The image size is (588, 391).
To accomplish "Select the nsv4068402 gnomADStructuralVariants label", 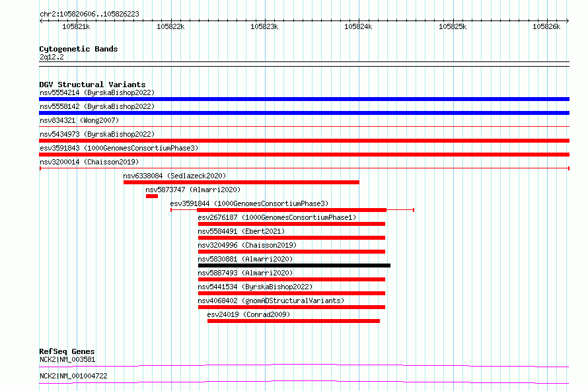I will click(x=271, y=301).
